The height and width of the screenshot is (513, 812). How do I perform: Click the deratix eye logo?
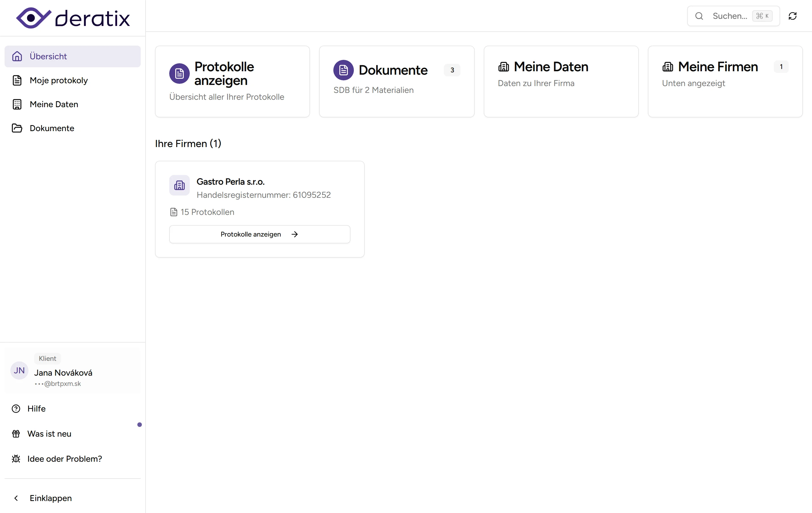[x=33, y=18]
